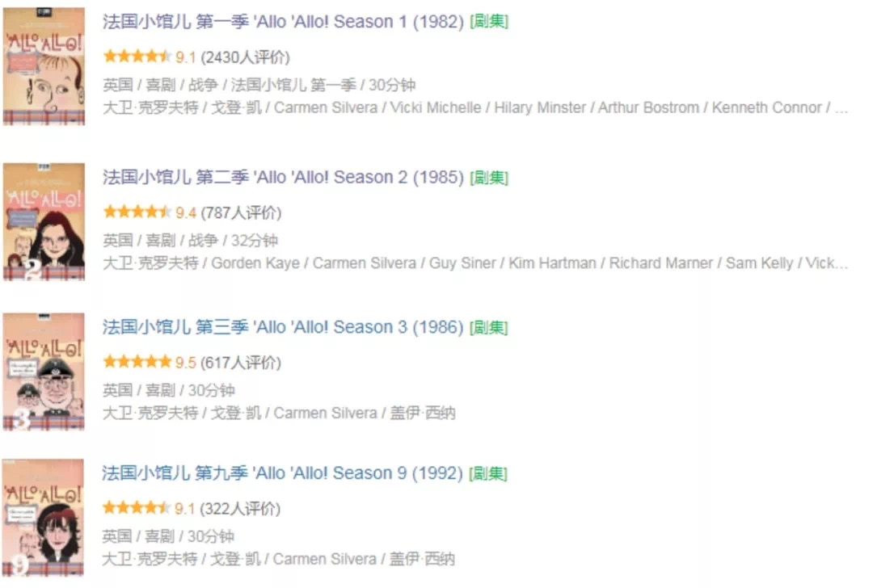Open the 'Allo 'Allo! Season 3 (1986) title link

click(283, 327)
